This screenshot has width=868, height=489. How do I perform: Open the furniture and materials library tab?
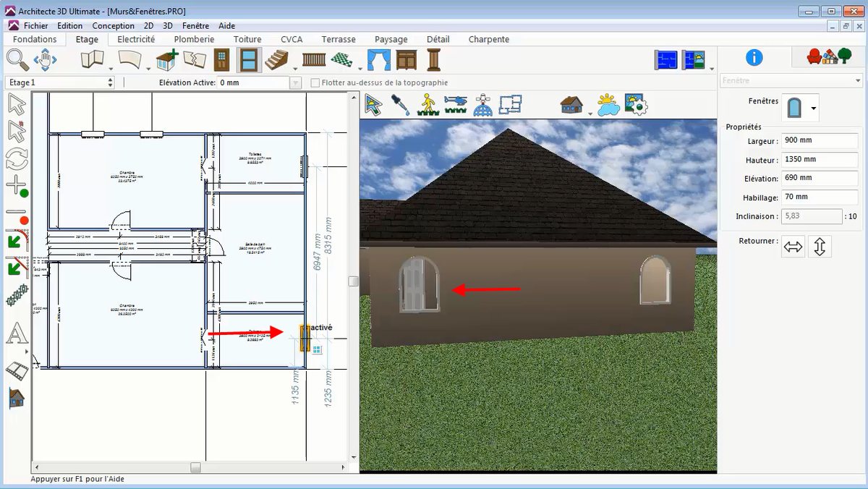pyautogui.click(x=828, y=56)
